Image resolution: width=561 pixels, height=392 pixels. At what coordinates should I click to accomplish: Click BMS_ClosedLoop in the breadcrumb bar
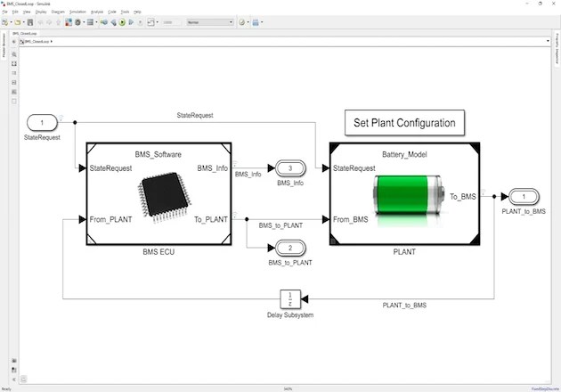(37, 42)
